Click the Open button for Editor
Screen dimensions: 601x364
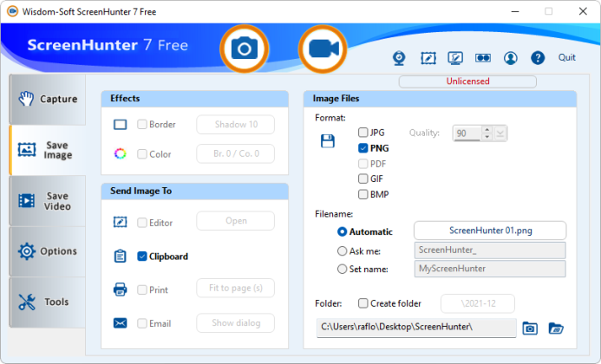(x=235, y=221)
